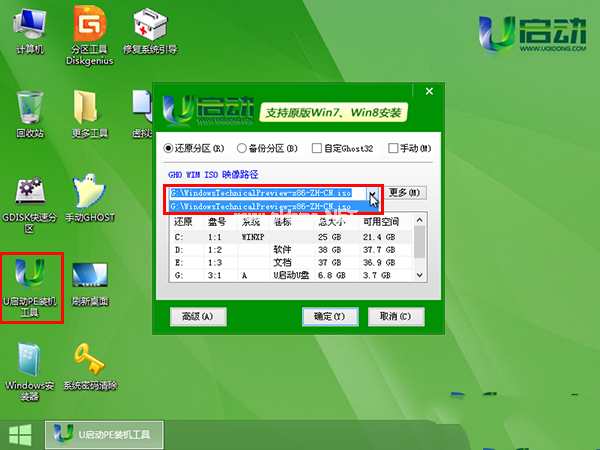Expand the image path dropdown arrow

pos(371,193)
